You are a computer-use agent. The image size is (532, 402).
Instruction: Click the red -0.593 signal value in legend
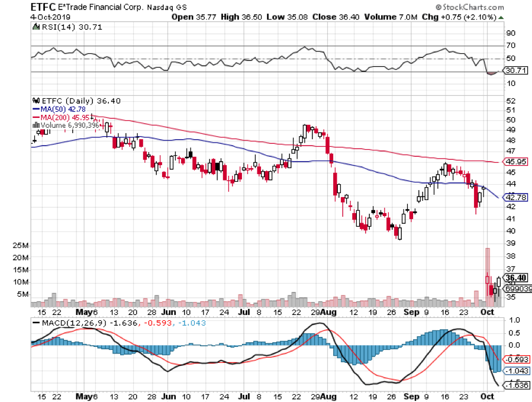(158, 323)
